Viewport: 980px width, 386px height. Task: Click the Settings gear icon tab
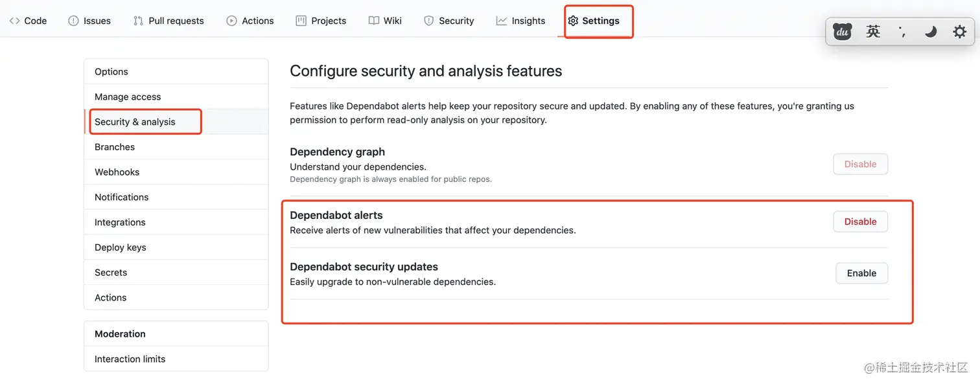tap(573, 21)
